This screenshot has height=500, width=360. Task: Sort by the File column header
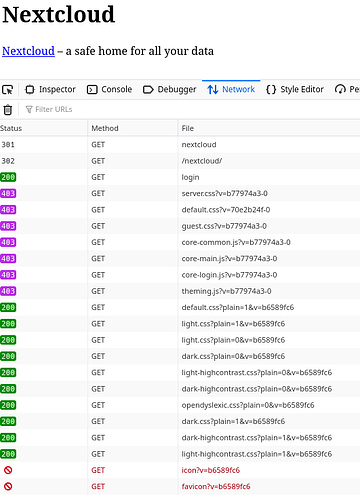tap(269, 128)
